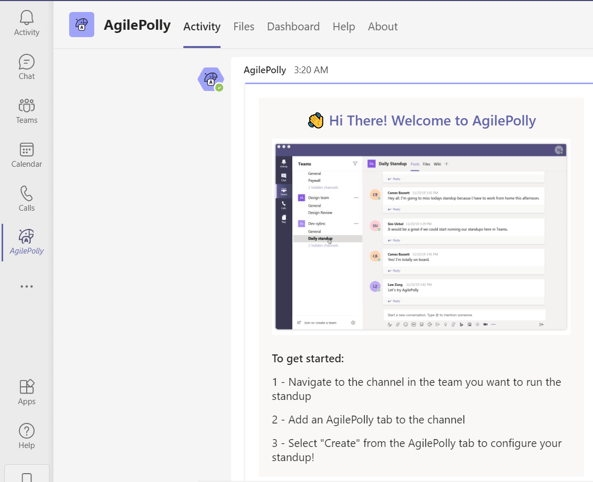Click the 'Hi There! Welcome to AgilePolly' heading

click(432, 121)
